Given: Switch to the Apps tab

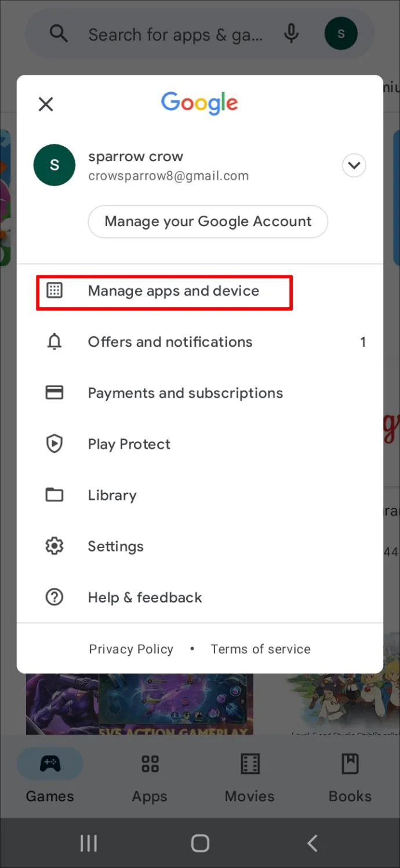Looking at the screenshot, I should (150, 776).
